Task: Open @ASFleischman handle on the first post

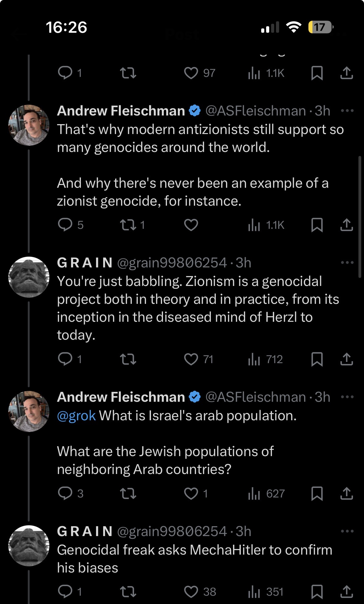Action: pos(255,111)
